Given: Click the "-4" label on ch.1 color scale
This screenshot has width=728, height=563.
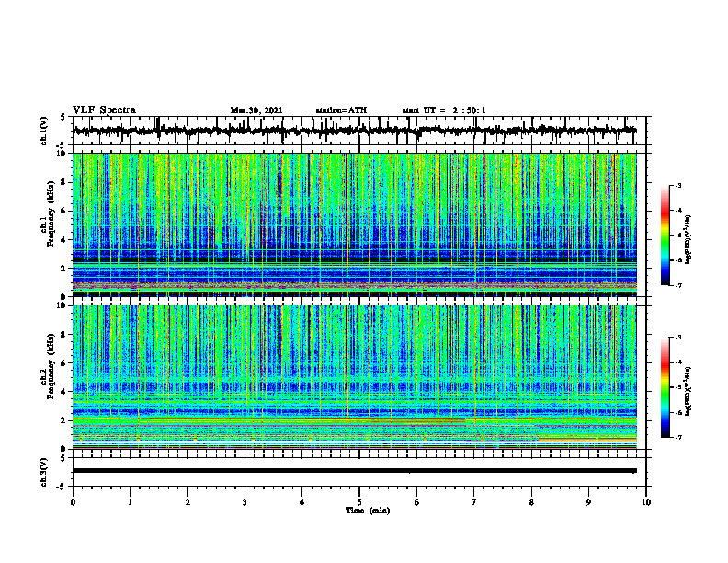Looking at the screenshot, I should tap(678, 211).
